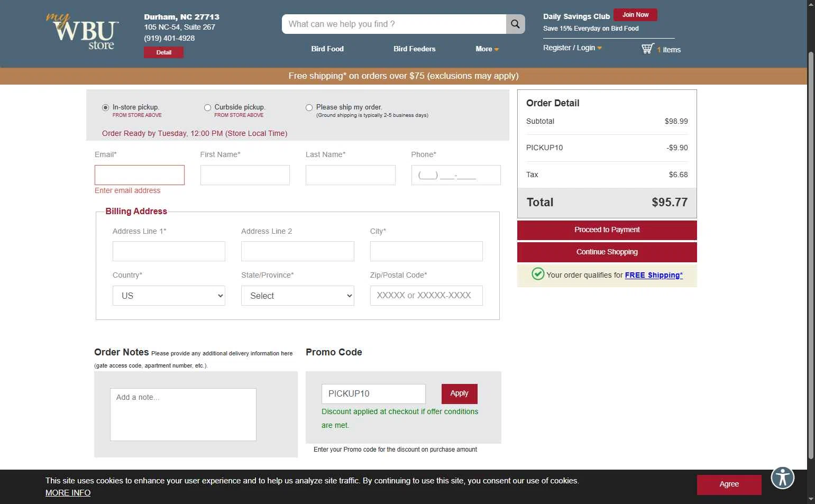This screenshot has width=815, height=504.
Task: Open Bird Food menu
Action: [327, 49]
